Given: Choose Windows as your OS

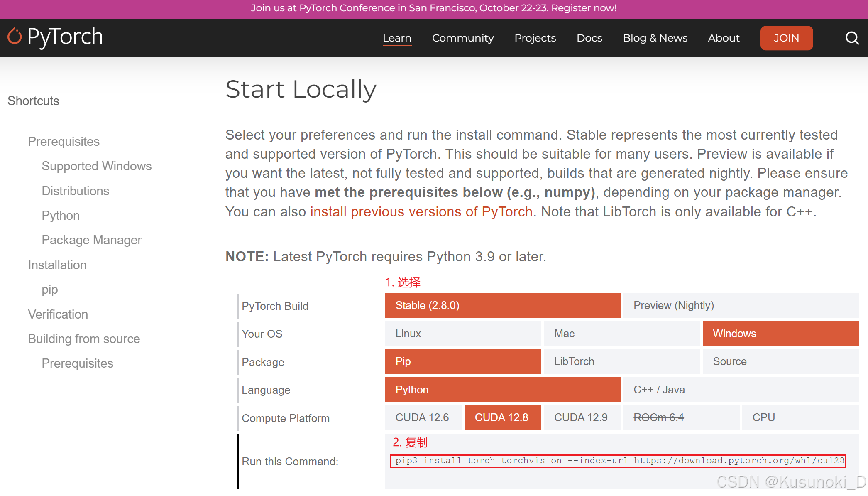Looking at the screenshot, I should tap(780, 334).
